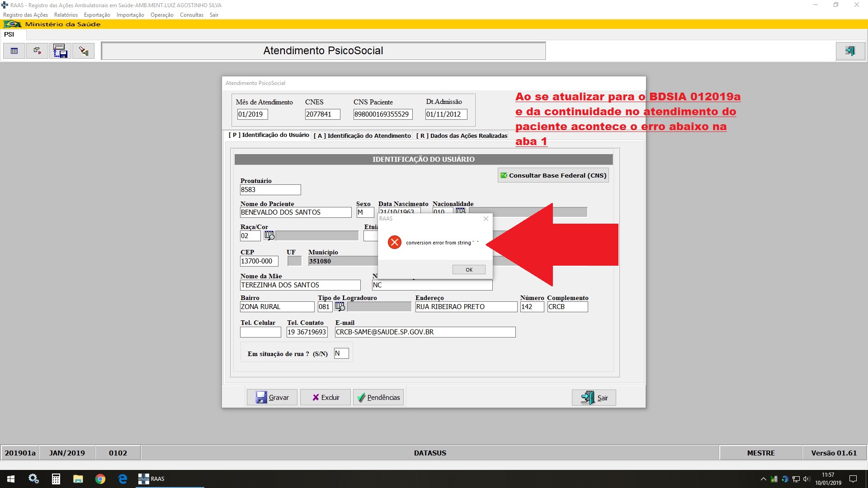This screenshot has height=488, width=868.
Task: Click the red error icon in dialog
Action: coord(394,243)
